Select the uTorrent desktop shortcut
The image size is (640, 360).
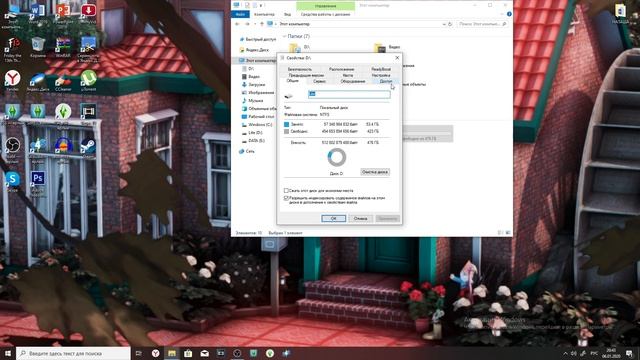pos(88,80)
